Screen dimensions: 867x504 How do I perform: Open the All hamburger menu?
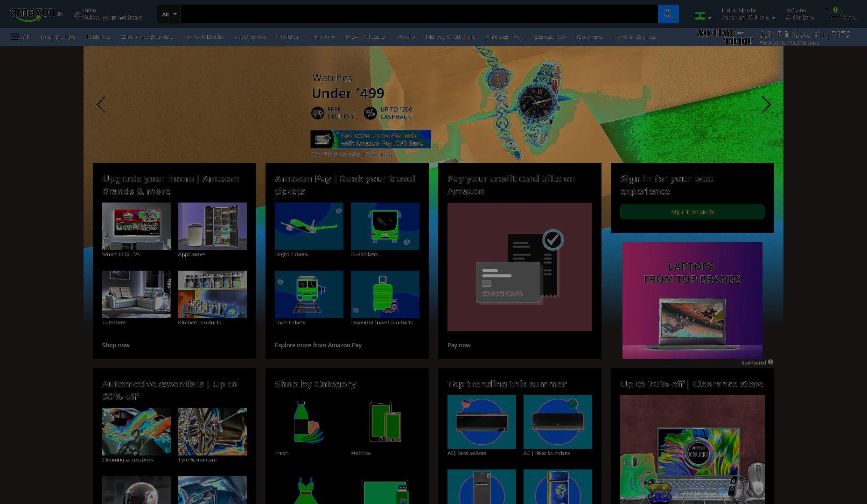[20, 37]
